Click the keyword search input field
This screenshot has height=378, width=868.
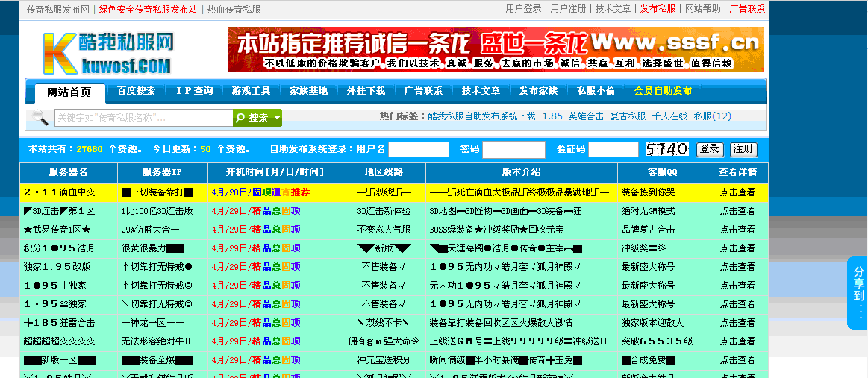(x=143, y=118)
